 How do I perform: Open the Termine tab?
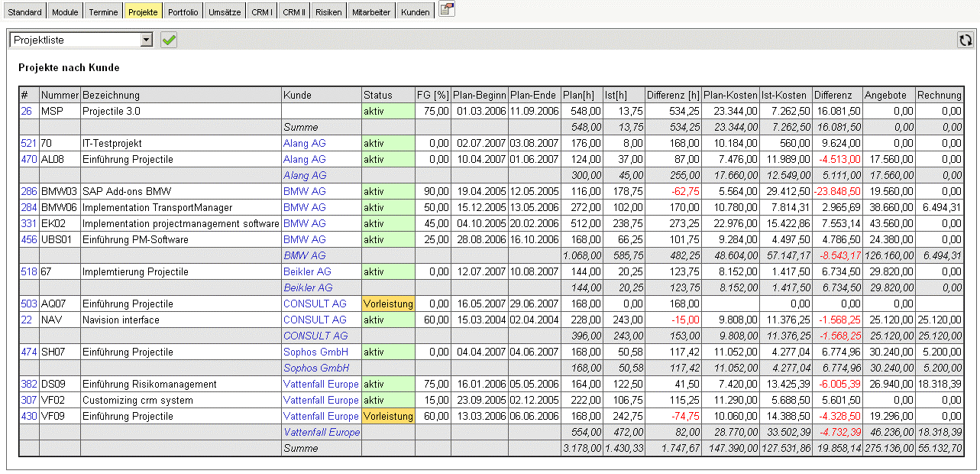coord(103,12)
